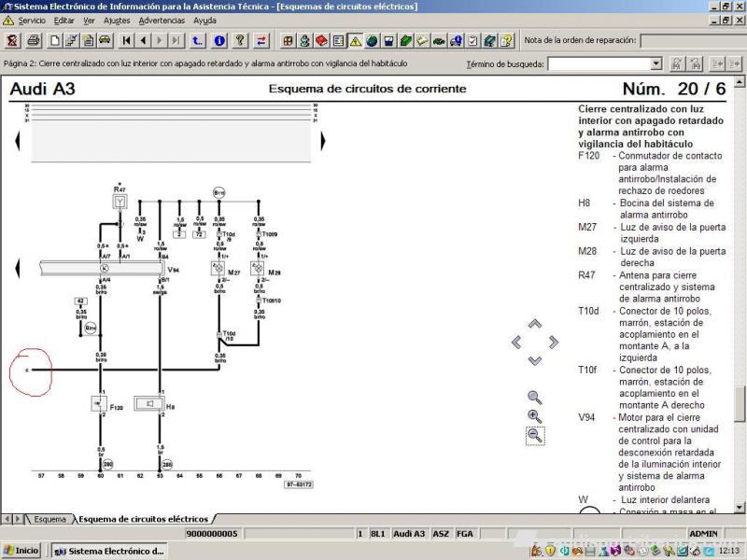Select the Esquema de circuitos eléctricos tab
The width and height of the screenshot is (747, 560).
tap(144, 519)
